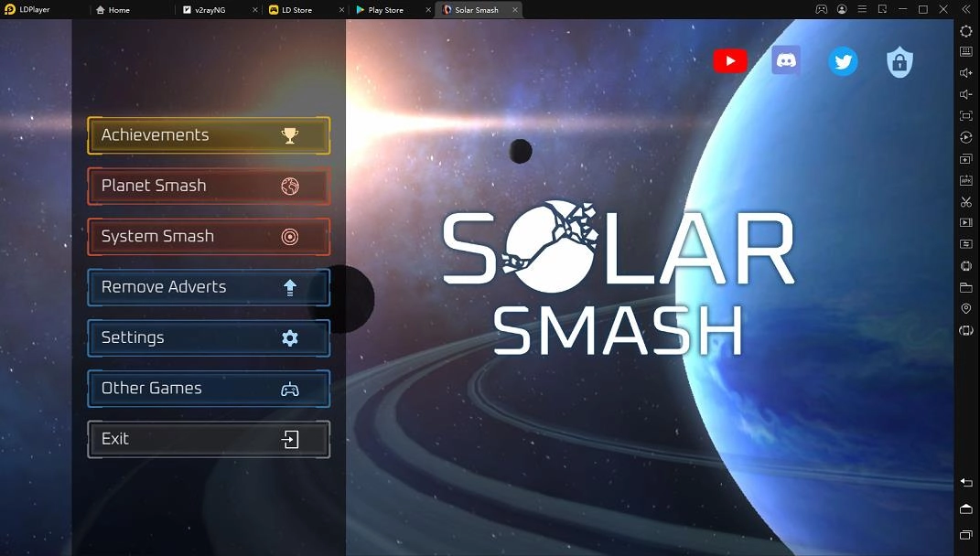The image size is (980, 556).
Task: Open Other Games button
Action: (209, 388)
